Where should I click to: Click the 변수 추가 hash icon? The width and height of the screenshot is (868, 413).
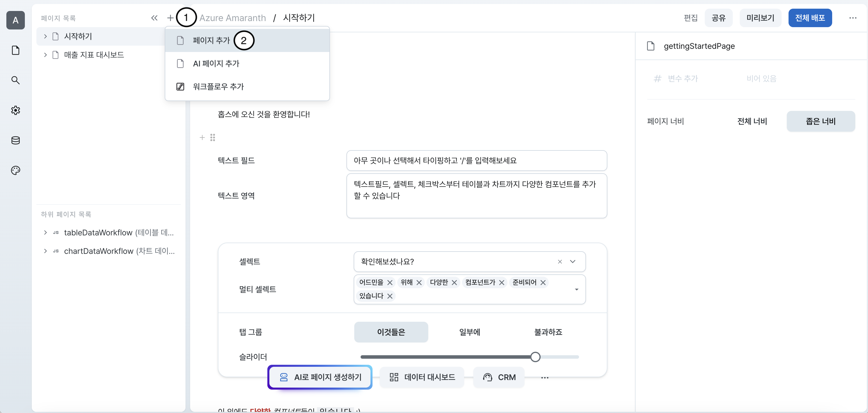tap(657, 79)
